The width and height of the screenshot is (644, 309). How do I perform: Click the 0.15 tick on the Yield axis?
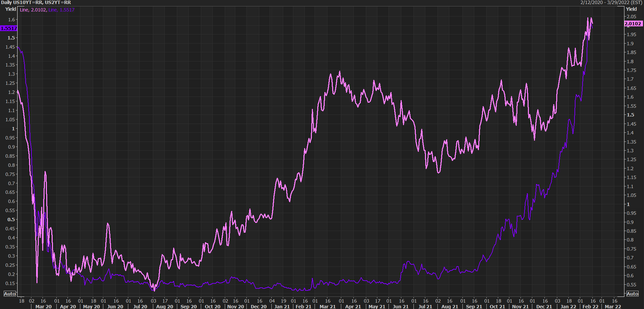pyautogui.click(x=10, y=284)
